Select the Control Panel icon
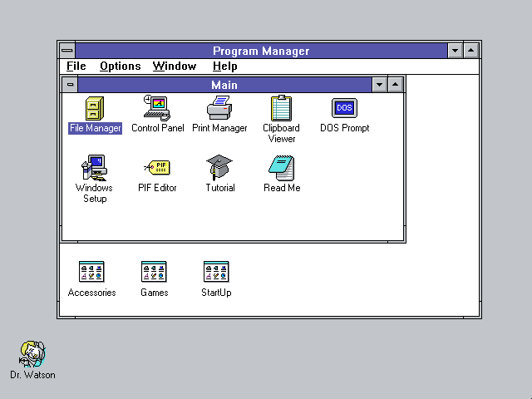The width and height of the screenshot is (532, 399). pos(156,108)
